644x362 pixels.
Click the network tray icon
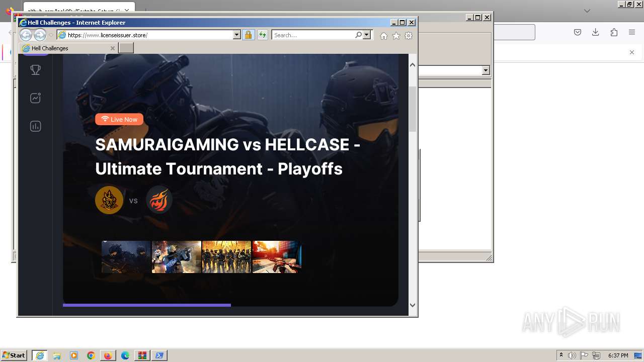pyautogui.click(x=596, y=355)
